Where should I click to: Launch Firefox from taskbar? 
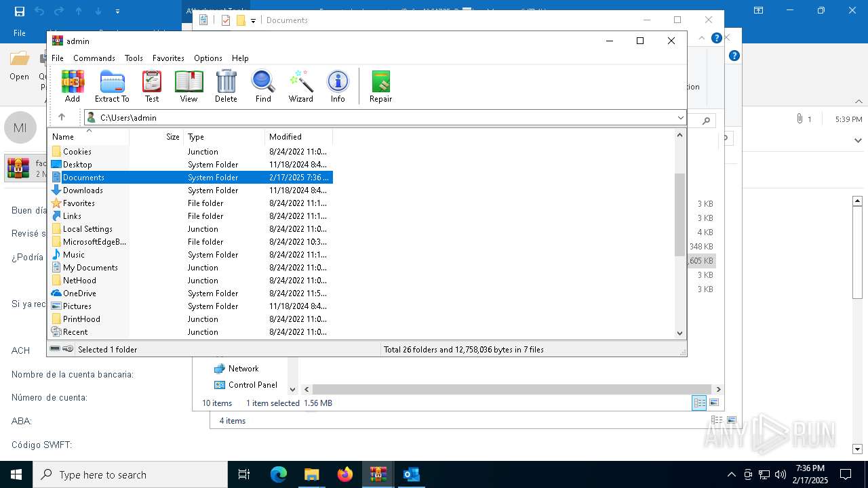[345, 474]
